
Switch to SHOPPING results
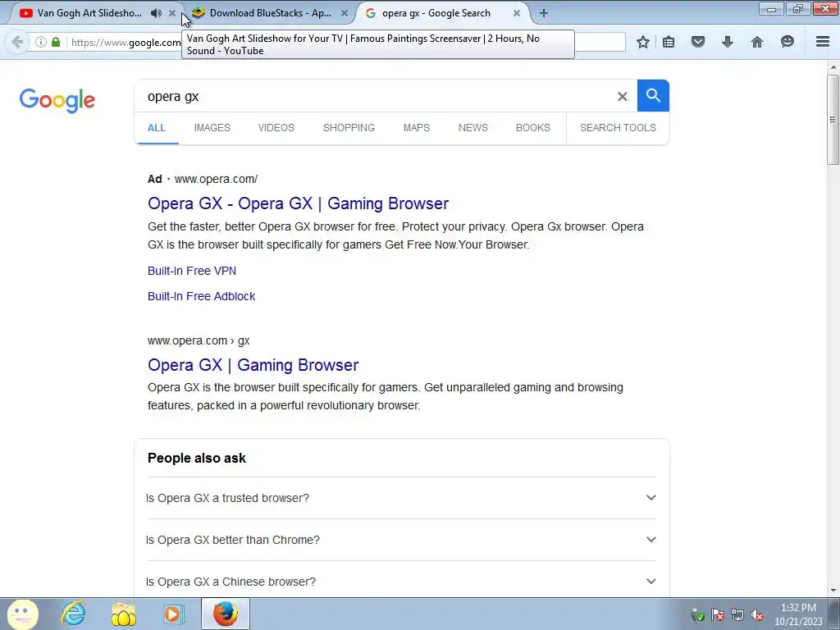(349, 127)
